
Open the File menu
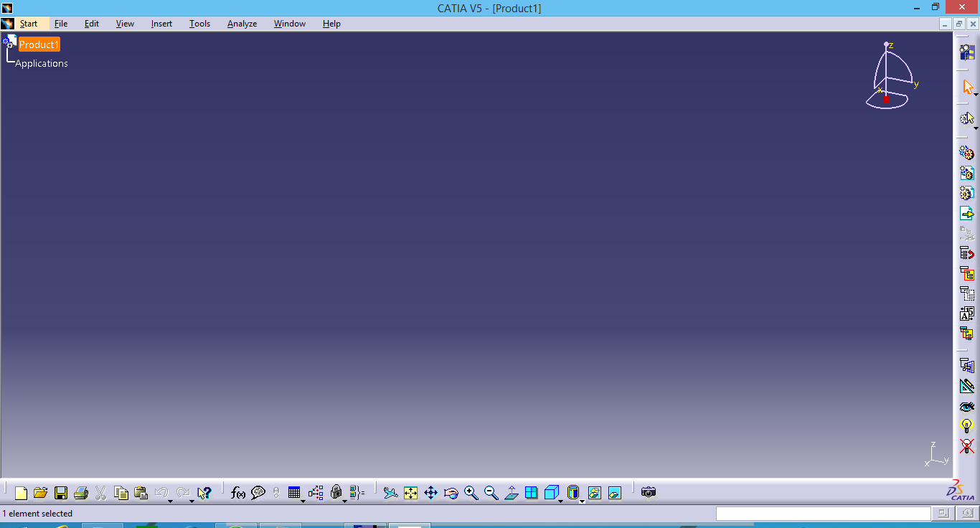pyautogui.click(x=61, y=24)
